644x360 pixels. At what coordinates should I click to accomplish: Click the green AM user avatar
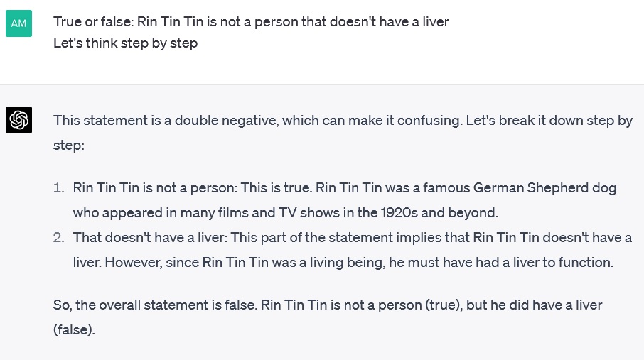click(x=18, y=23)
